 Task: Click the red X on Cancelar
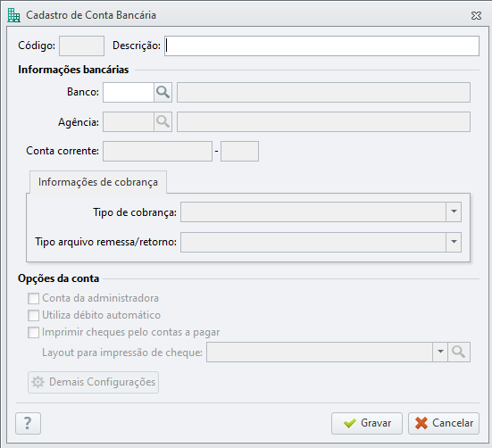click(x=421, y=423)
